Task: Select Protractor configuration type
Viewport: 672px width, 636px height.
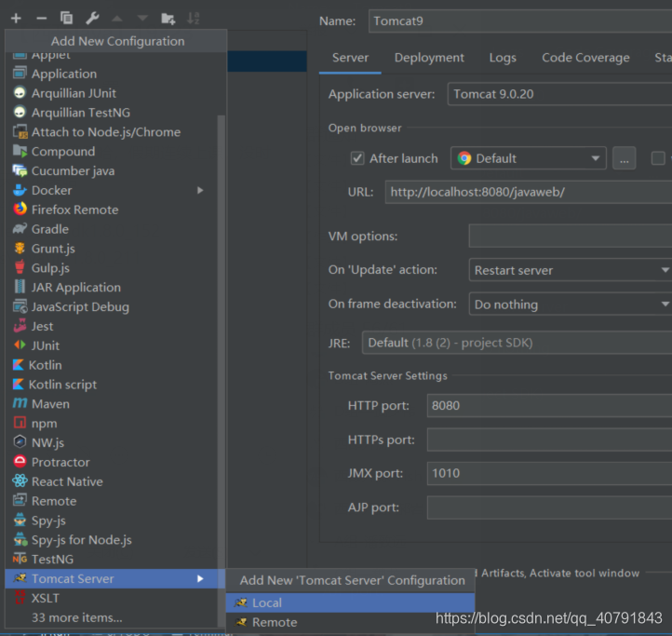Action: (114, 462)
